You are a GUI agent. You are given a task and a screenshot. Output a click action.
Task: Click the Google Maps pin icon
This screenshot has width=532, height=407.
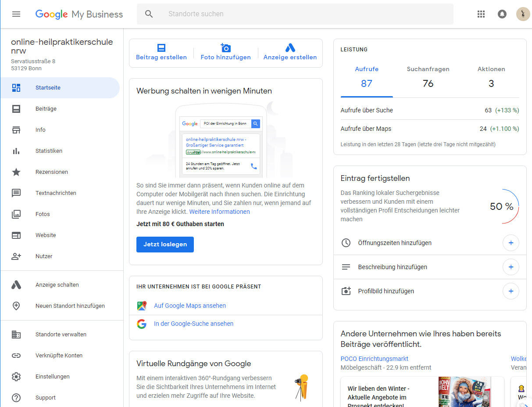[142, 306]
